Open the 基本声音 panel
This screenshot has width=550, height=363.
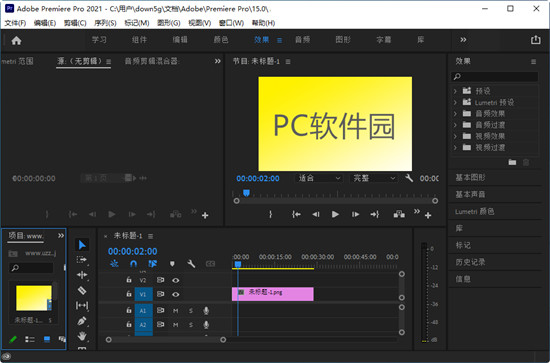[470, 194]
